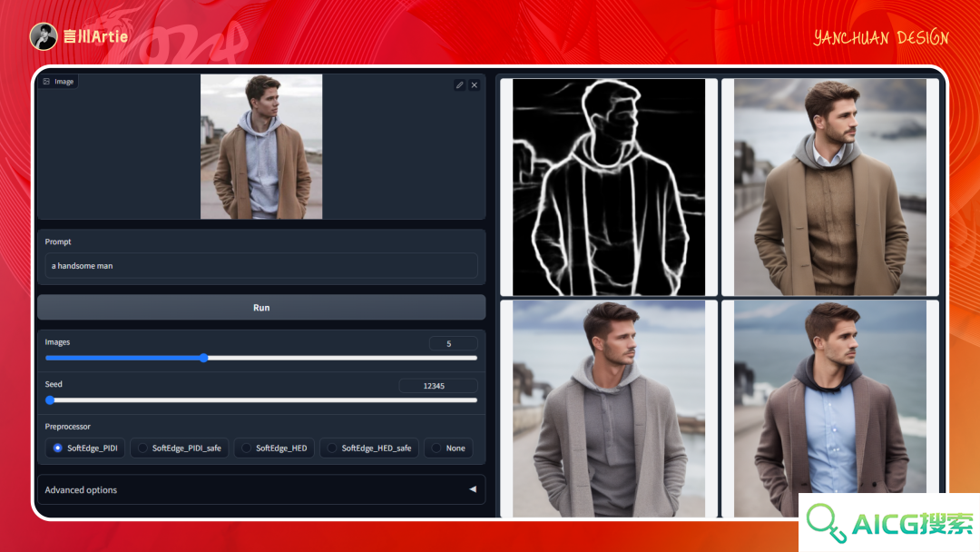
Task: Open the soft-edge outline result image
Action: coord(609,187)
